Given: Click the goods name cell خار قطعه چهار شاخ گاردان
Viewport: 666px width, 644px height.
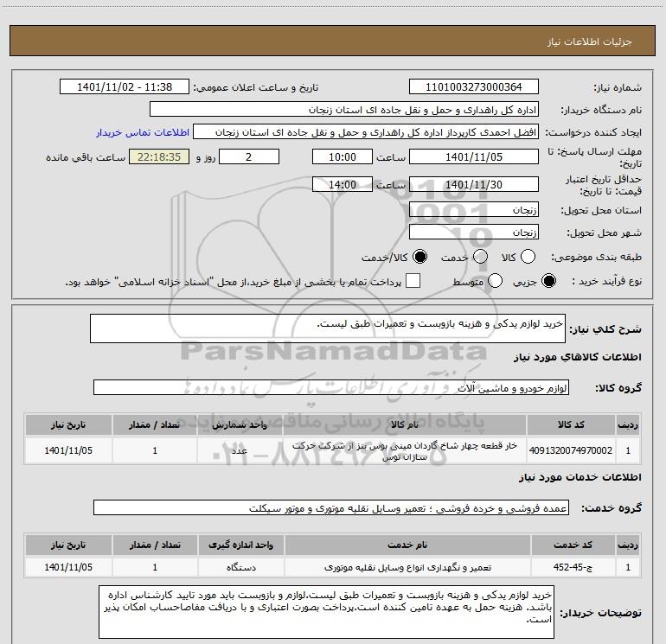Looking at the screenshot, I should pyautogui.click(x=405, y=450).
